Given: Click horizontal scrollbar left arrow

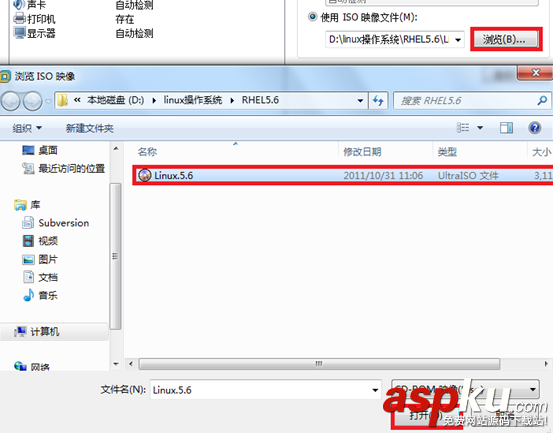Looking at the screenshot, I should coord(131,364).
